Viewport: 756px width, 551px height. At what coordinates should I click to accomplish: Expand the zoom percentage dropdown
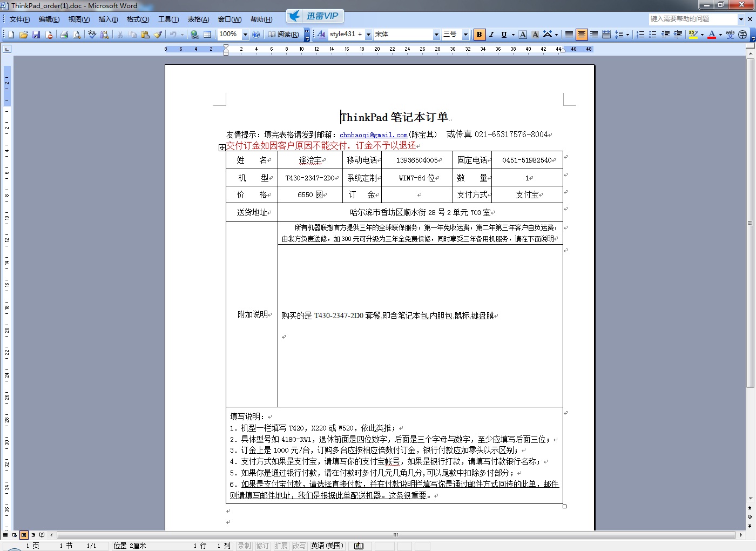(x=245, y=35)
